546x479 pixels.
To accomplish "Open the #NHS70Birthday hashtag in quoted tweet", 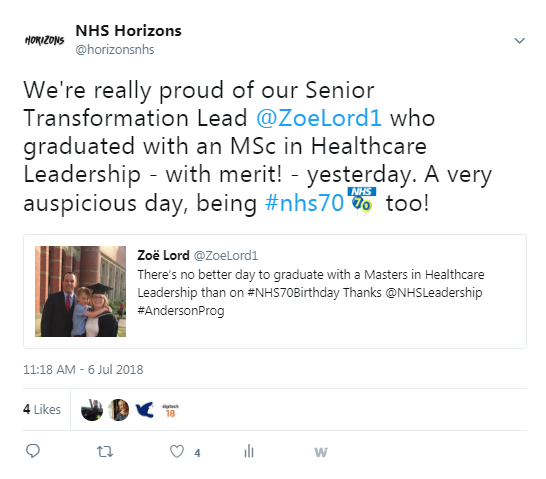I will (x=293, y=292).
